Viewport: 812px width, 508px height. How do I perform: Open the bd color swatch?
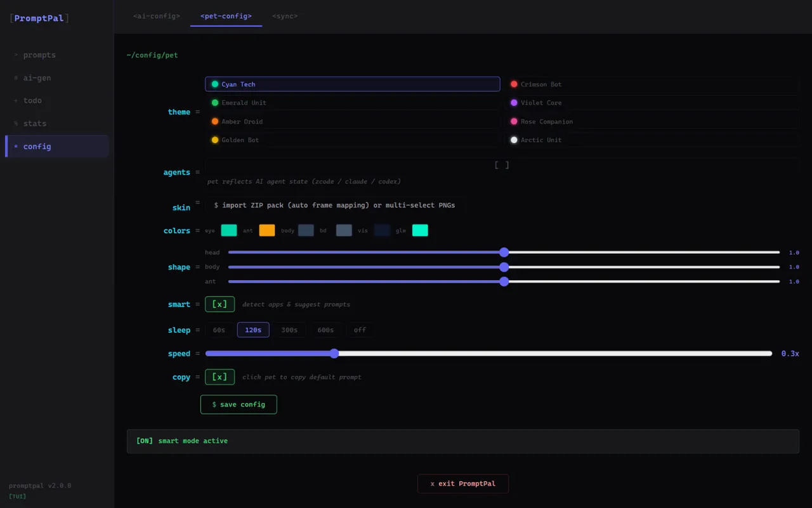344,231
